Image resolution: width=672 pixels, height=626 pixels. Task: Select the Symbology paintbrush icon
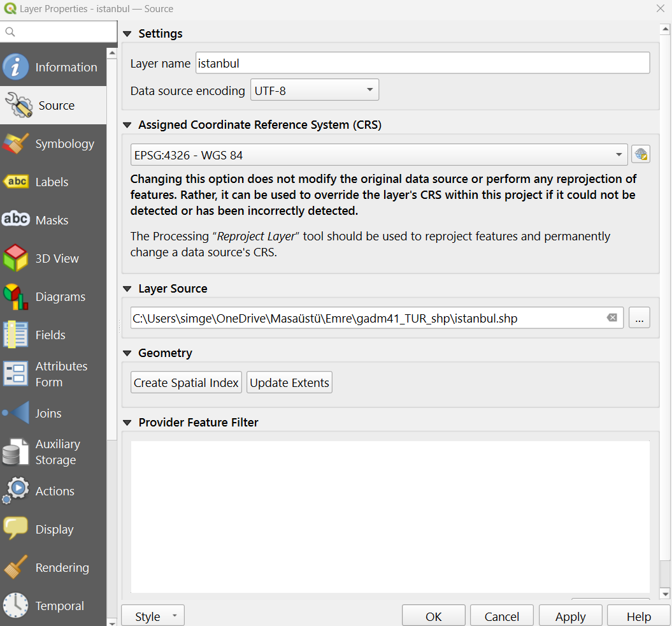(x=16, y=144)
